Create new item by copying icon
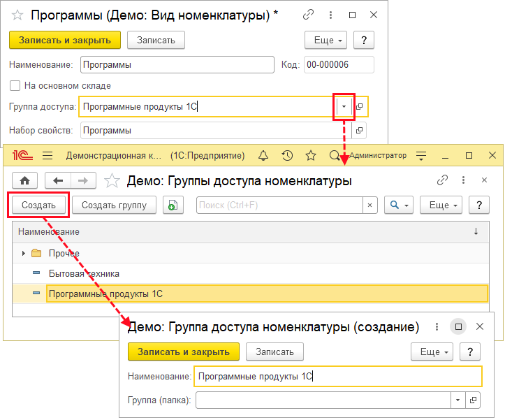This screenshot has width=505, height=420. point(173,205)
